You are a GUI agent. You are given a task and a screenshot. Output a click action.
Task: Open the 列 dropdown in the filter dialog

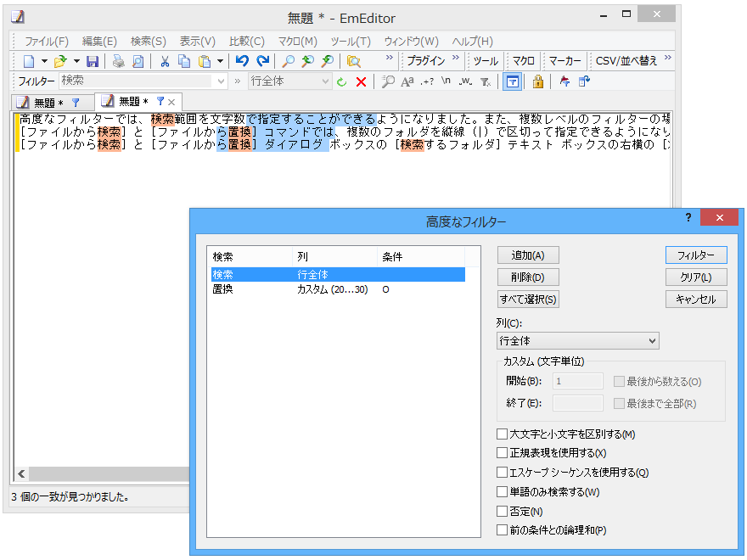coord(577,339)
